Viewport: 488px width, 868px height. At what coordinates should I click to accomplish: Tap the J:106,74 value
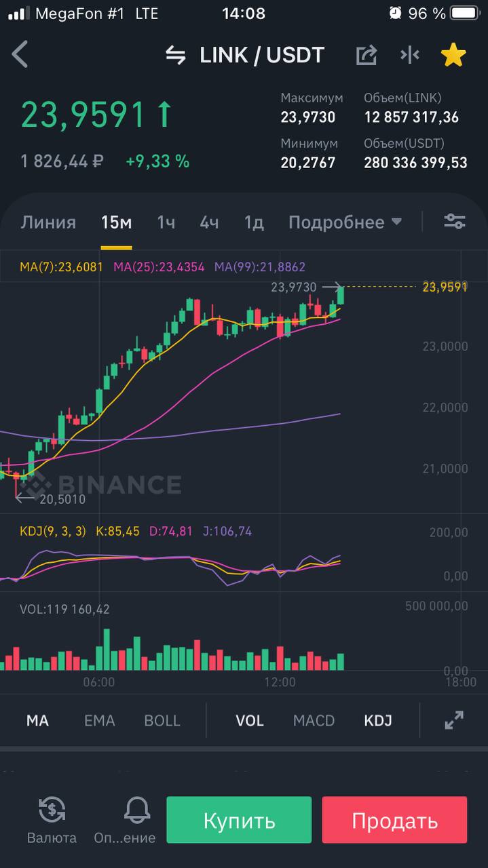point(227,531)
